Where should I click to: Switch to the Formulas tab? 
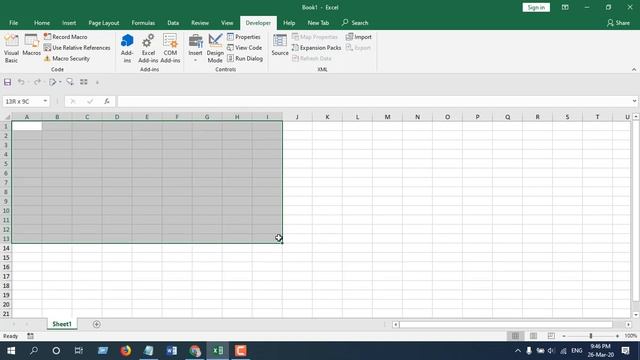pos(143,23)
